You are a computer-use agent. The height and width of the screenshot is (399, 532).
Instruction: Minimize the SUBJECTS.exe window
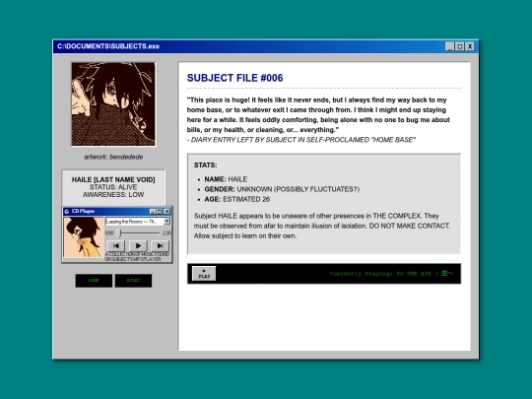[450, 46]
